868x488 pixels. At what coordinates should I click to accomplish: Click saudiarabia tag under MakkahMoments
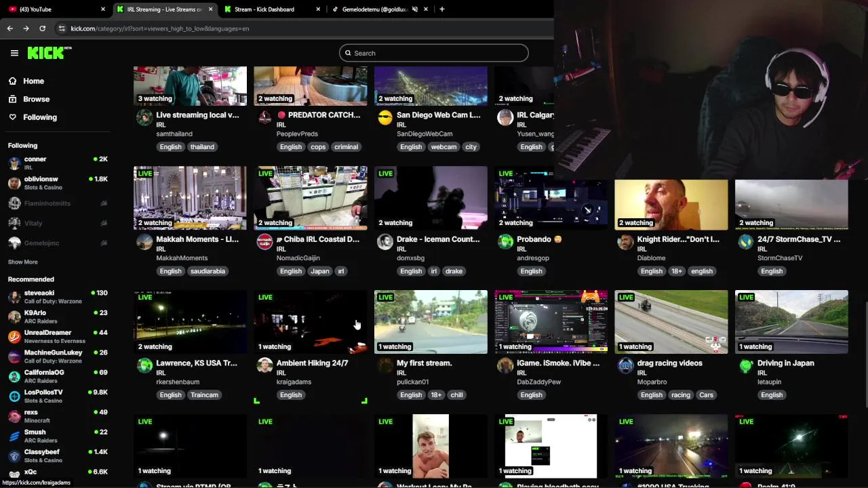point(208,271)
